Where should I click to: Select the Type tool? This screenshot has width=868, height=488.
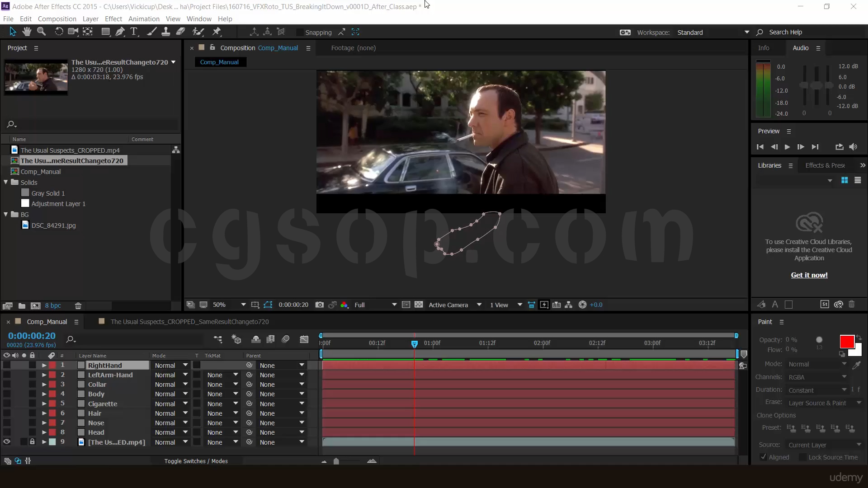(x=134, y=32)
